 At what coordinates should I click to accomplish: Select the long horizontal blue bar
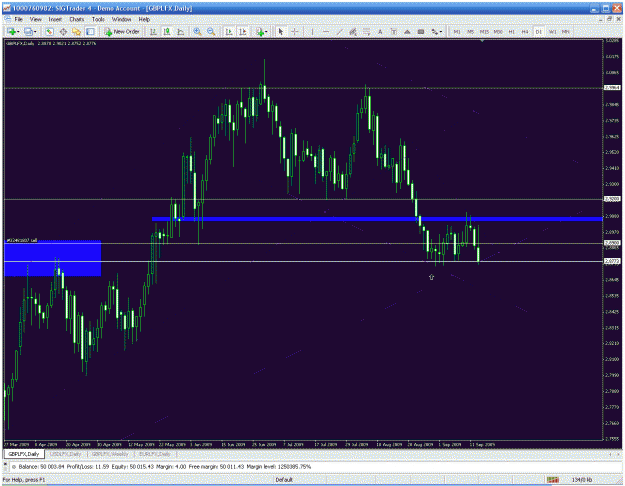coord(377,219)
